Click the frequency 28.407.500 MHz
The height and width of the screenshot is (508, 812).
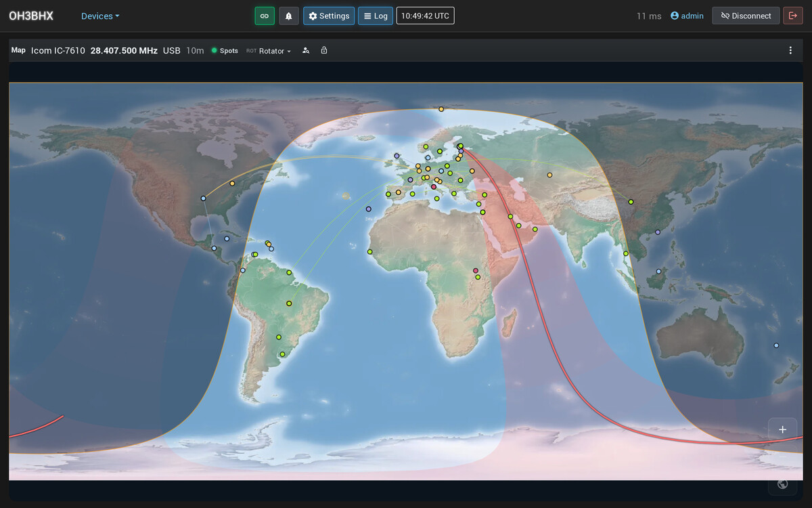124,51
